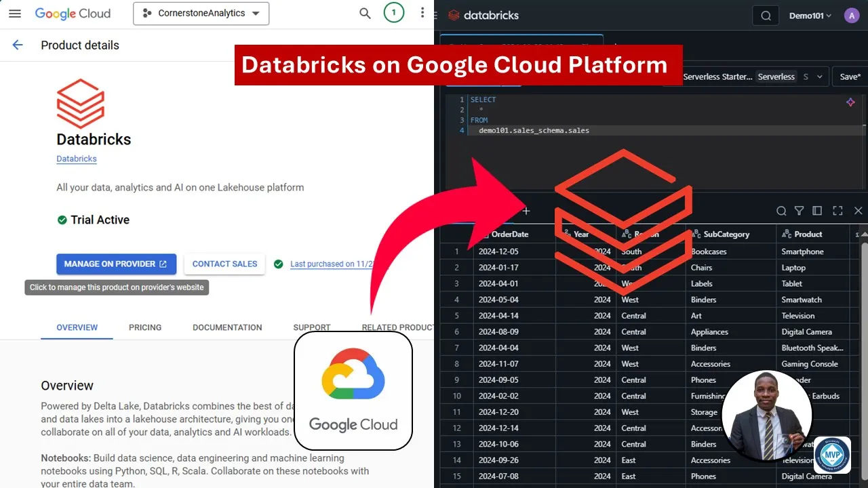Click the Databricks product title heading
This screenshot has width=868, height=488.
coord(94,140)
